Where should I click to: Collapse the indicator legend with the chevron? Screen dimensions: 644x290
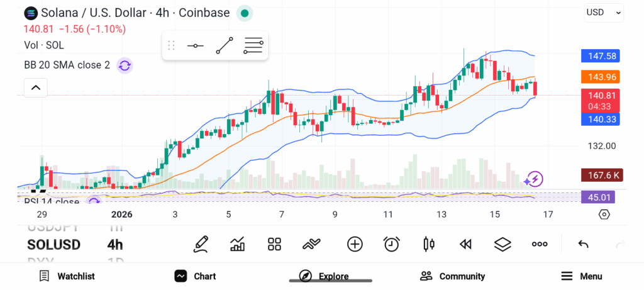pos(36,87)
